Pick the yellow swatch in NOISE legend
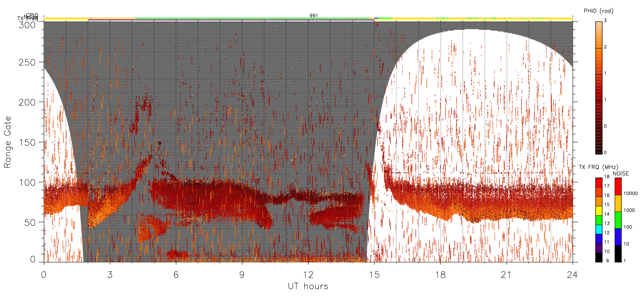 [x=619, y=202]
